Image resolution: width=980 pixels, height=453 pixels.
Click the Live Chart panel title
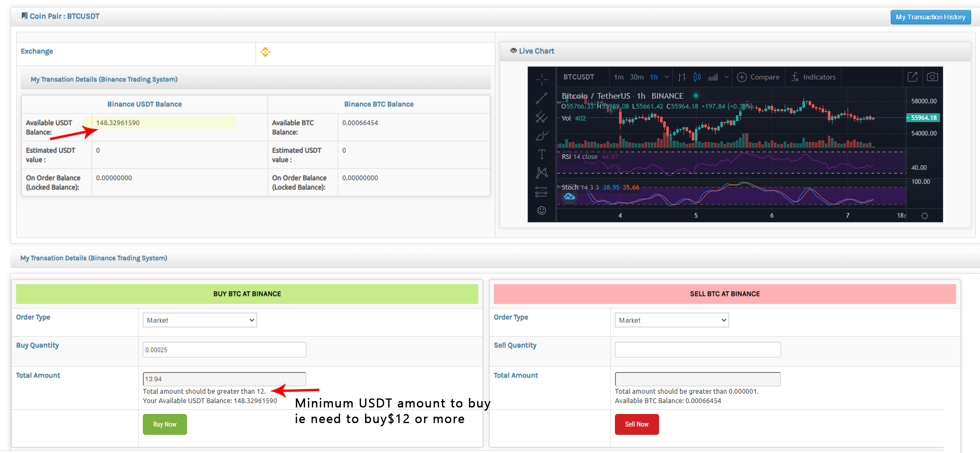point(536,51)
